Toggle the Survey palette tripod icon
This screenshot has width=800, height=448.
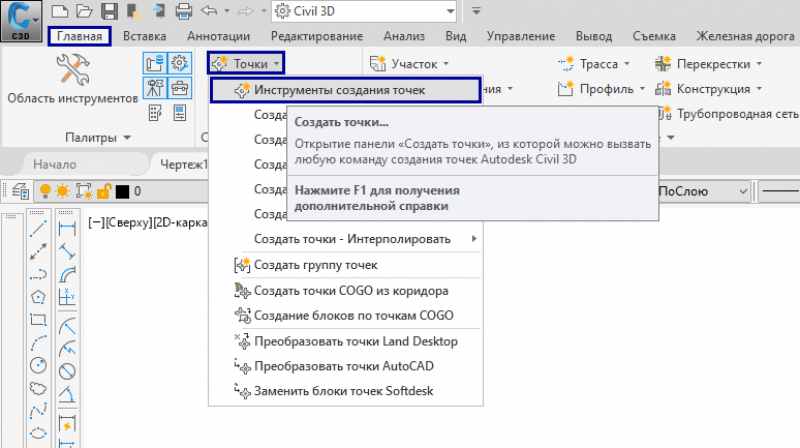click(x=155, y=88)
